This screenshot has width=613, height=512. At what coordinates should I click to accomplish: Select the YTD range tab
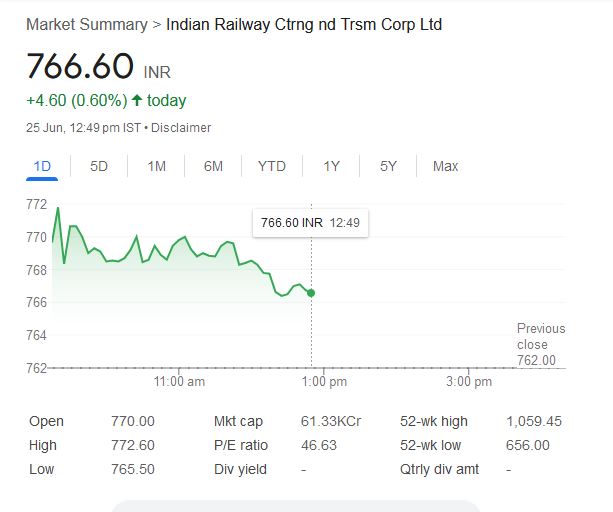click(271, 166)
